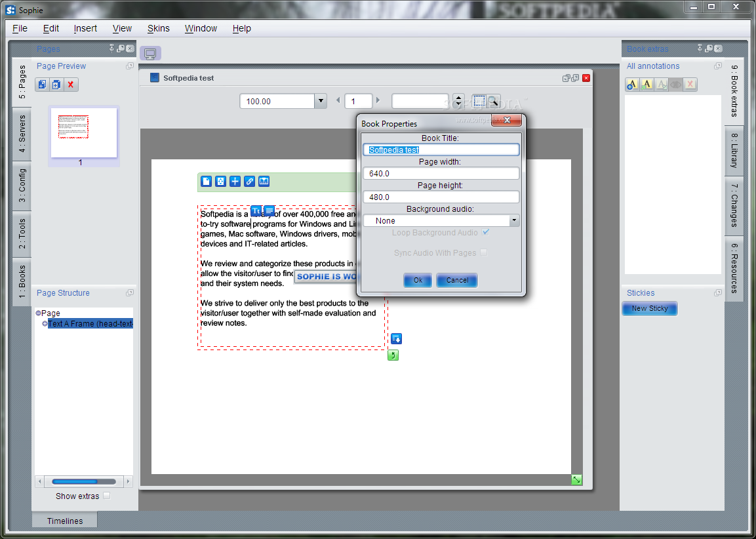The height and width of the screenshot is (539, 756).
Task: Delete page with red X in Page Preview
Action: [71, 85]
